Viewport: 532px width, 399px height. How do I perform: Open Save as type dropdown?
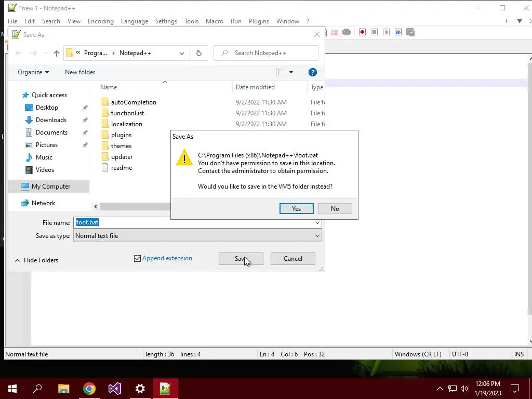197,236
